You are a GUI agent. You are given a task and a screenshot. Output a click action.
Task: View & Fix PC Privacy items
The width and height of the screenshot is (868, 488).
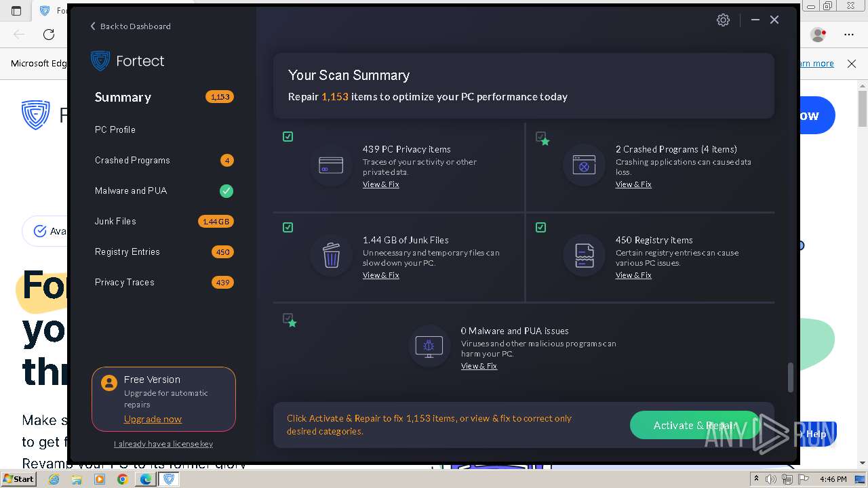click(x=381, y=184)
